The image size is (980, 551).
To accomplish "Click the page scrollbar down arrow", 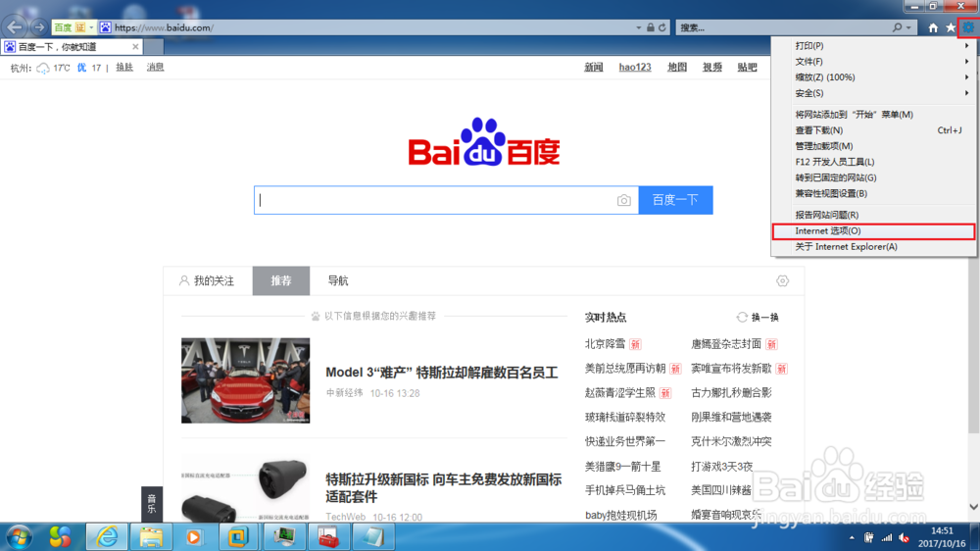I will pos(974,507).
